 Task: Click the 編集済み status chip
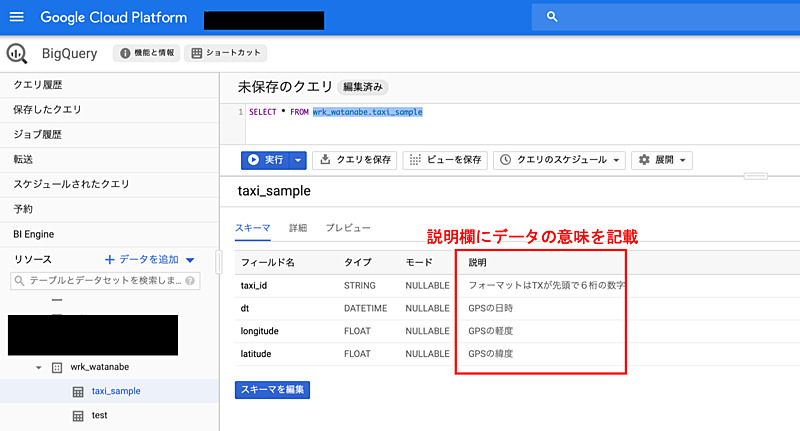(x=363, y=87)
